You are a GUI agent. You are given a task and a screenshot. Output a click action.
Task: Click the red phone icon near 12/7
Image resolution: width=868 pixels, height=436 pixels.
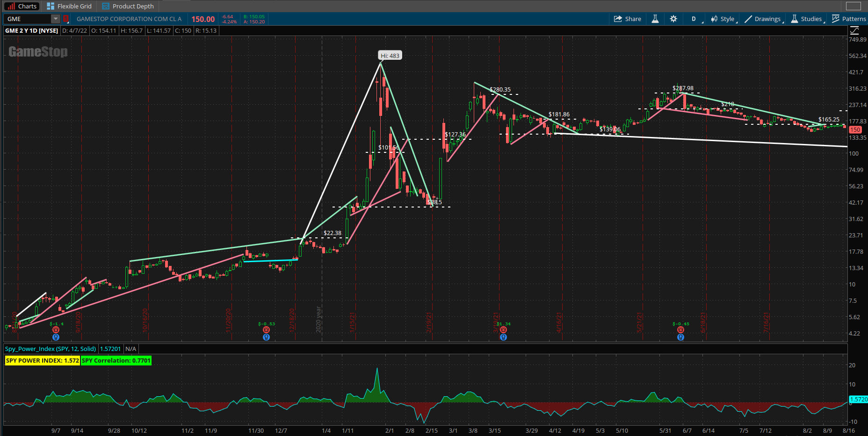(266, 330)
